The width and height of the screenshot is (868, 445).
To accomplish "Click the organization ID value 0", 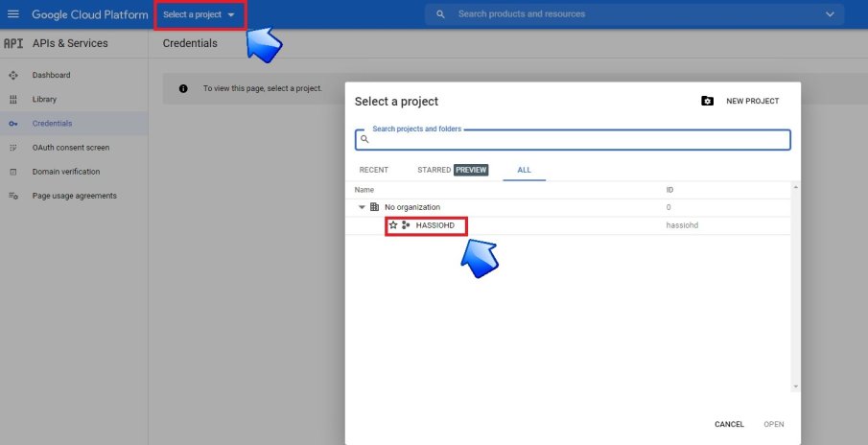I will tap(669, 207).
